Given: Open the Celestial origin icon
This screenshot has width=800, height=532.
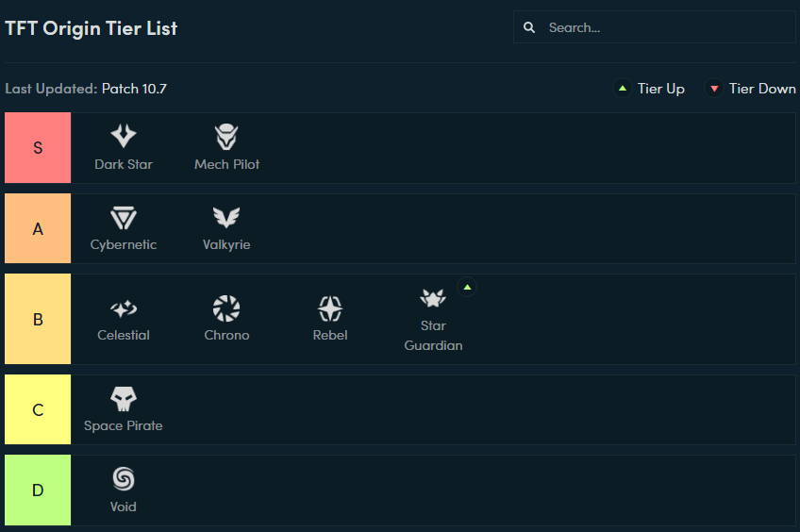Looking at the screenshot, I should tap(124, 308).
